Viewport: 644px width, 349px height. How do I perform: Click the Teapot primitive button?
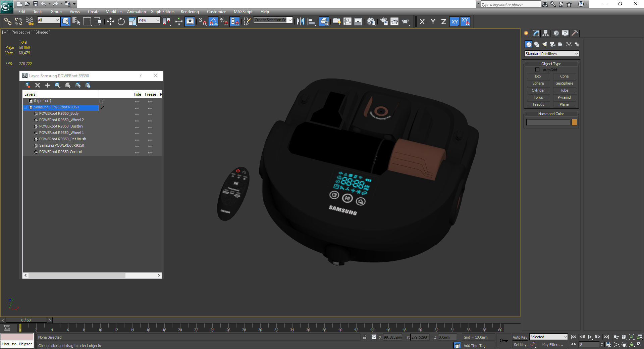pyautogui.click(x=538, y=104)
